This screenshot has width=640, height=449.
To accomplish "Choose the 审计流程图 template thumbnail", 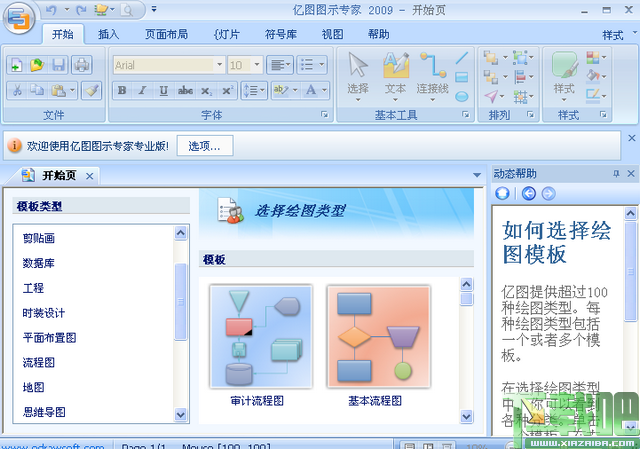I will (x=261, y=336).
